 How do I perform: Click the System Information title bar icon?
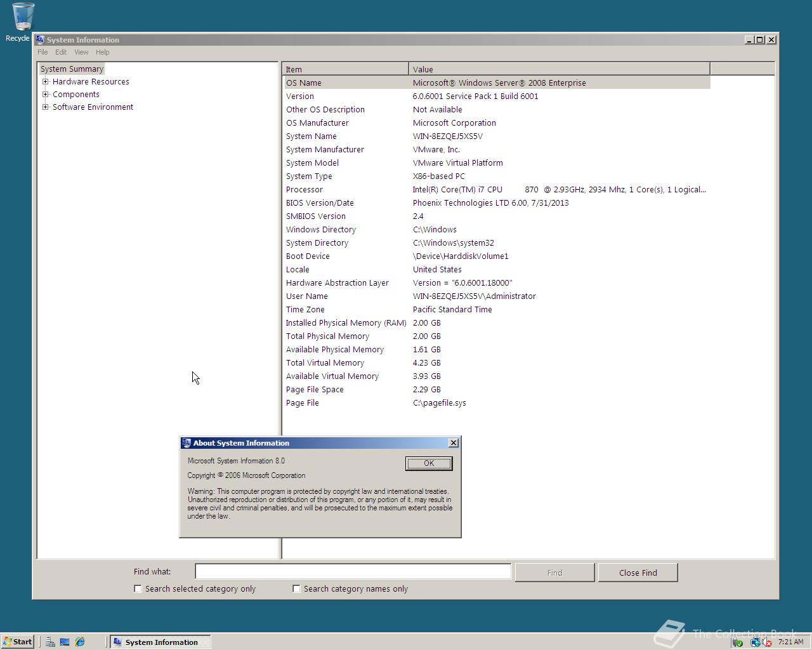(x=40, y=39)
